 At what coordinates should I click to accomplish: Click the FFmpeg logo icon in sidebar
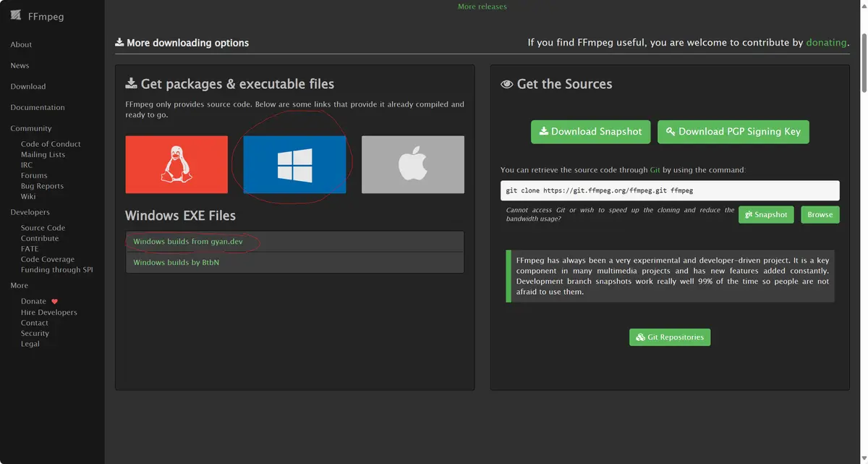[16, 16]
